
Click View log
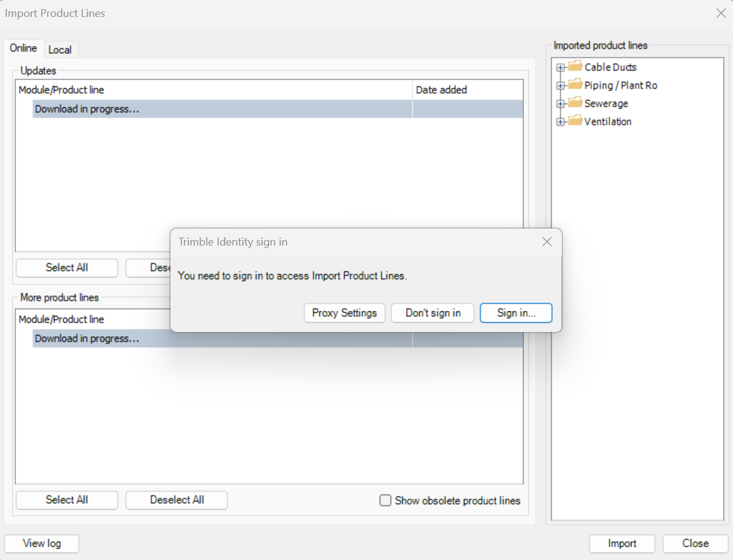(x=41, y=543)
